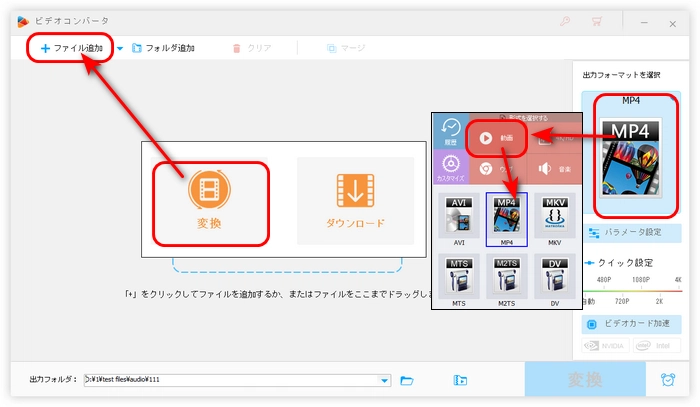Switch to the 動画 (Video) format tab
The image size is (700, 407).
pyautogui.click(x=498, y=137)
